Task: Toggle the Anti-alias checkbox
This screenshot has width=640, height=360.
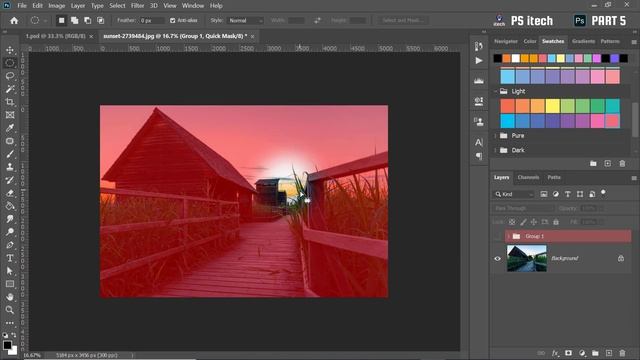Action: [x=172, y=20]
